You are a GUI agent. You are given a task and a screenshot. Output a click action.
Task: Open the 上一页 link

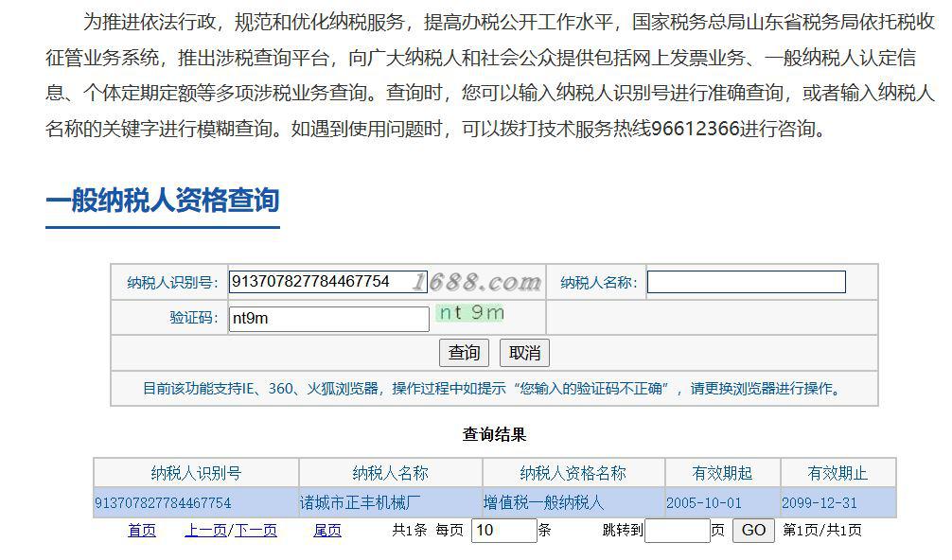[205, 531]
